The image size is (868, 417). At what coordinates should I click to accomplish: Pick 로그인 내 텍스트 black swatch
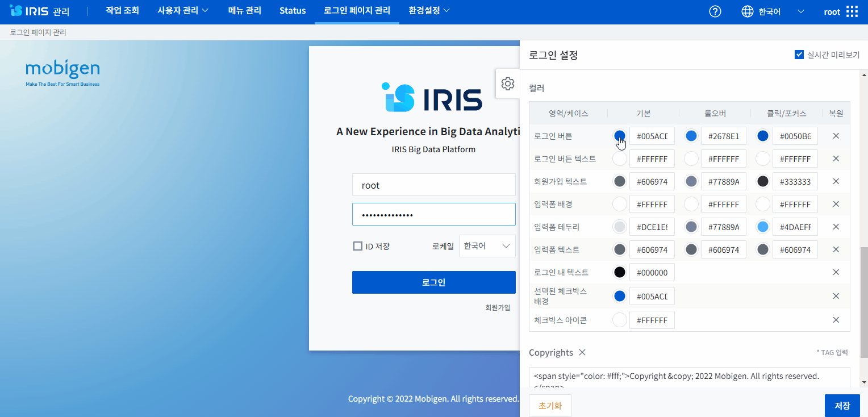(620, 272)
